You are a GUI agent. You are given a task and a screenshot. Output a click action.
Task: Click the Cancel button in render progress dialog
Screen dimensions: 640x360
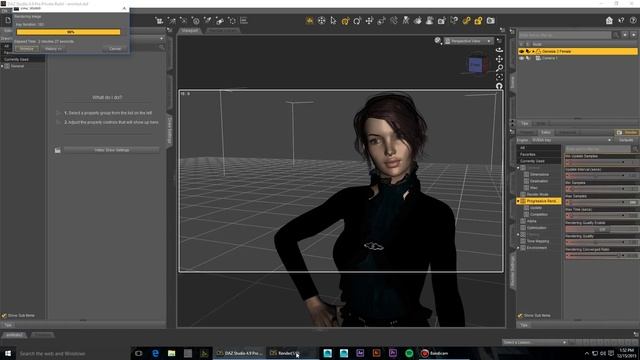(x=115, y=49)
